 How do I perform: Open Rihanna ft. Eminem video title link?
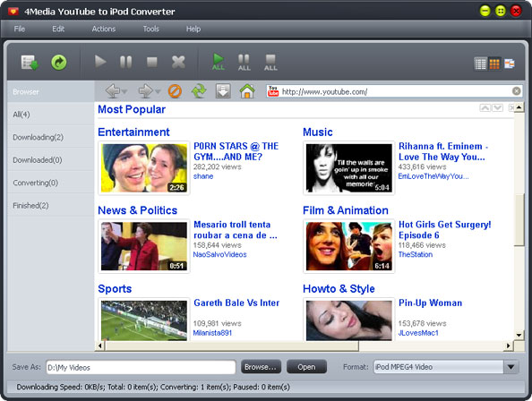coord(443,151)
